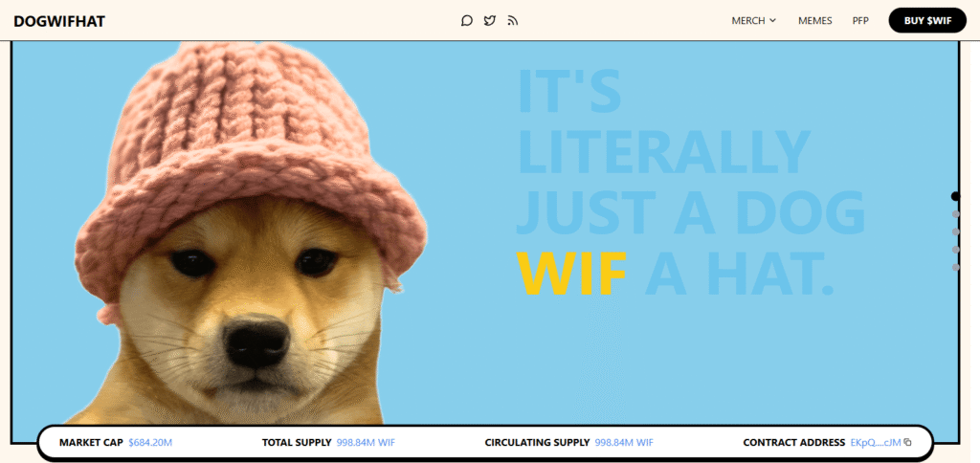This screenshot has width=980, height=463.
Task: Go to the PFP page
Action: 860,21
